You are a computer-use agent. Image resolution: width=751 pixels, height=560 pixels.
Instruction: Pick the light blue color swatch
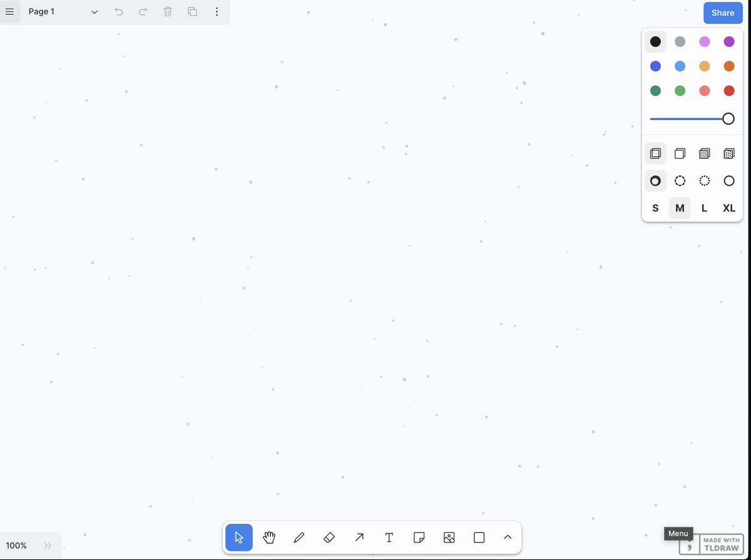(680, 66)
